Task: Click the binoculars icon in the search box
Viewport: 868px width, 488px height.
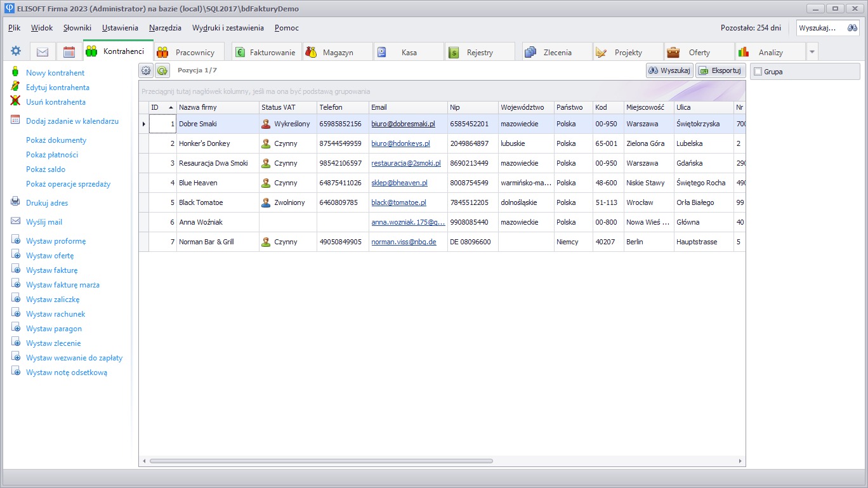Action: 852,28
